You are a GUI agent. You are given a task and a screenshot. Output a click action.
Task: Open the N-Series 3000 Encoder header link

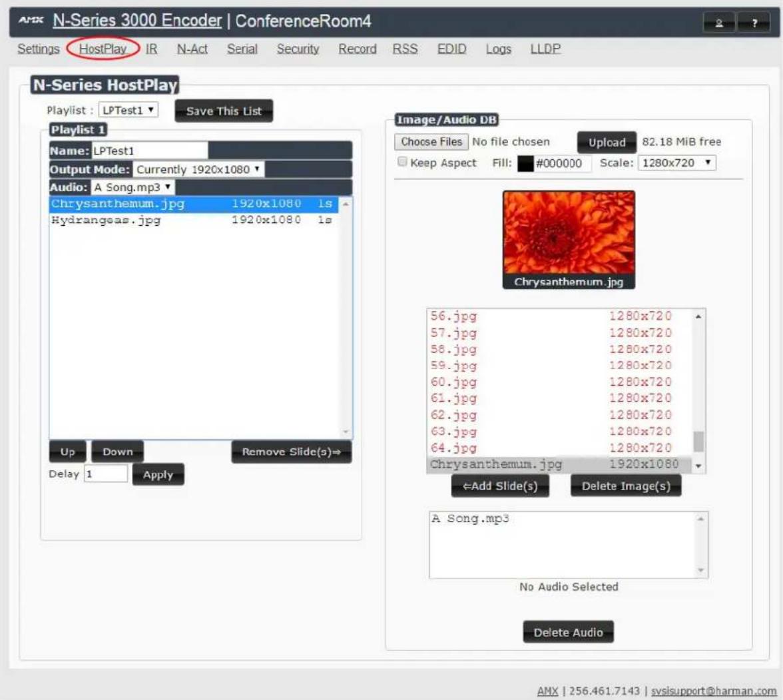137,21
